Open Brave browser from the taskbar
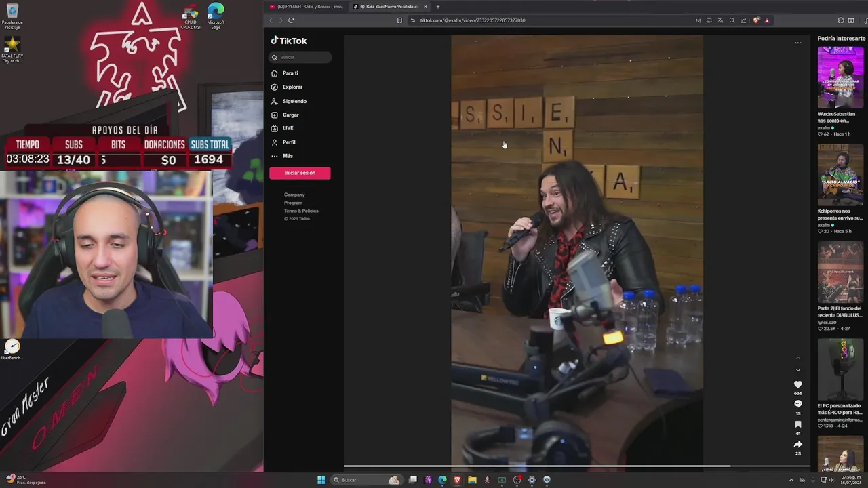The width and height of the screenshot is (868, 488). 458,480
